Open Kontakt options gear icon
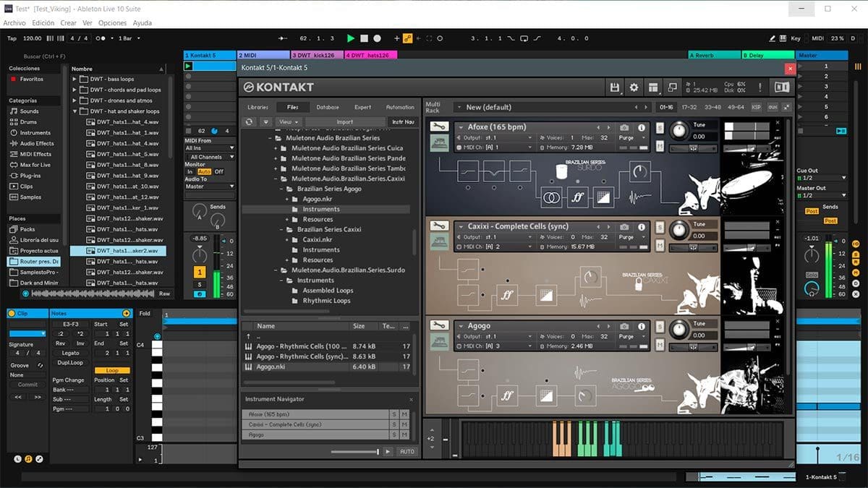The image size is (868, 488). coord(634,87)
